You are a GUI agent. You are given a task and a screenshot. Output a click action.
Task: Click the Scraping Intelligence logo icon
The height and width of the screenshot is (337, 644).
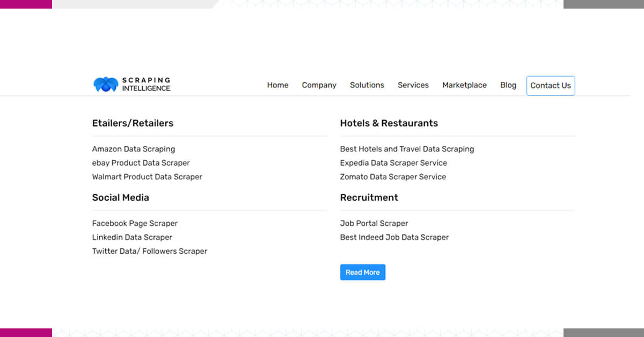coord(106,84)
